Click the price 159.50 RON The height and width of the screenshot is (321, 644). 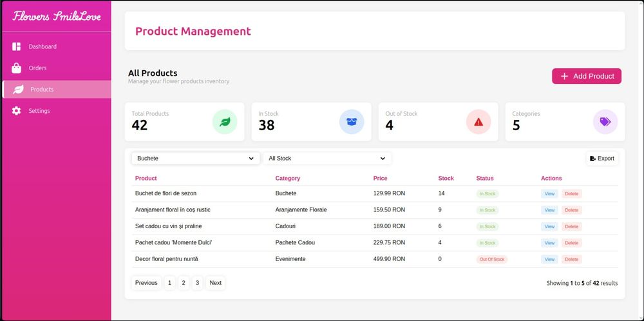coord(389,209)
